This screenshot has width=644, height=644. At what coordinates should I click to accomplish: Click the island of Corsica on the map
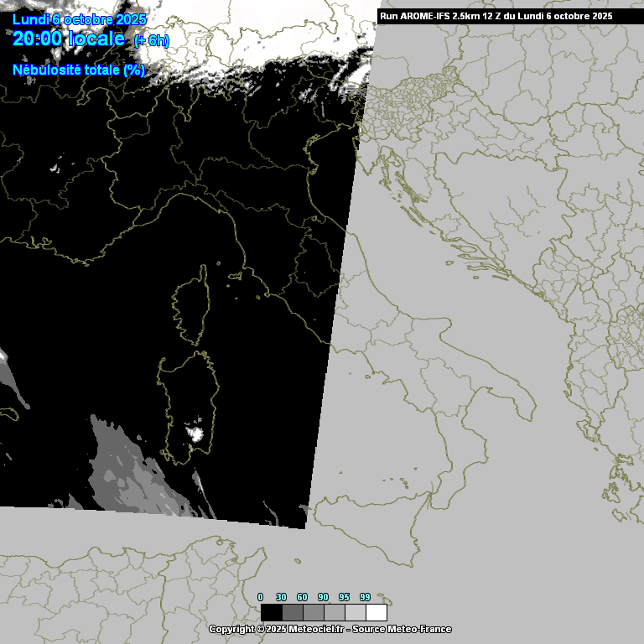(x=192, y=306)
